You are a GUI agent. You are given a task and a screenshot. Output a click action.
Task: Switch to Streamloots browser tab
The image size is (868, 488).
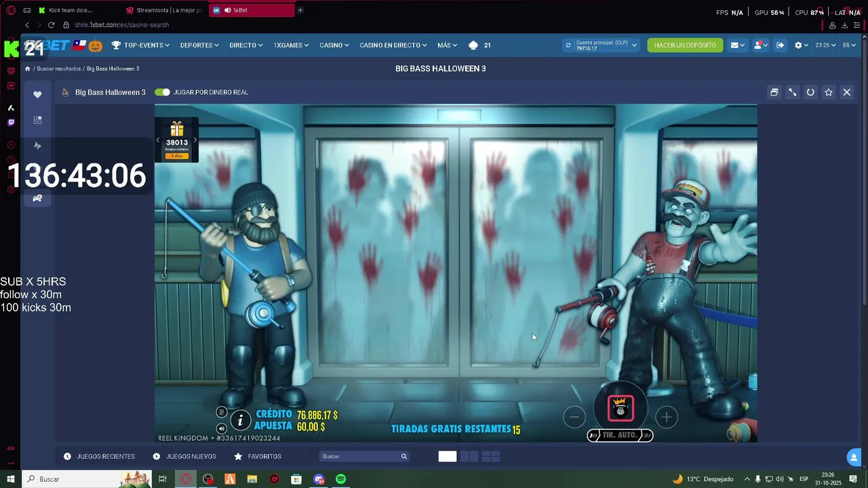tap(165, 10)
